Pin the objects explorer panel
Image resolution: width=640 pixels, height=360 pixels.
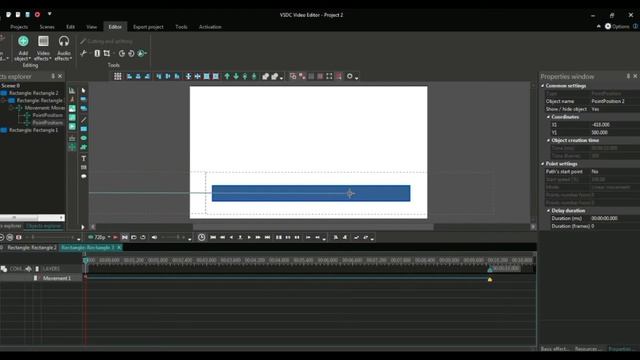coord(53,76)
